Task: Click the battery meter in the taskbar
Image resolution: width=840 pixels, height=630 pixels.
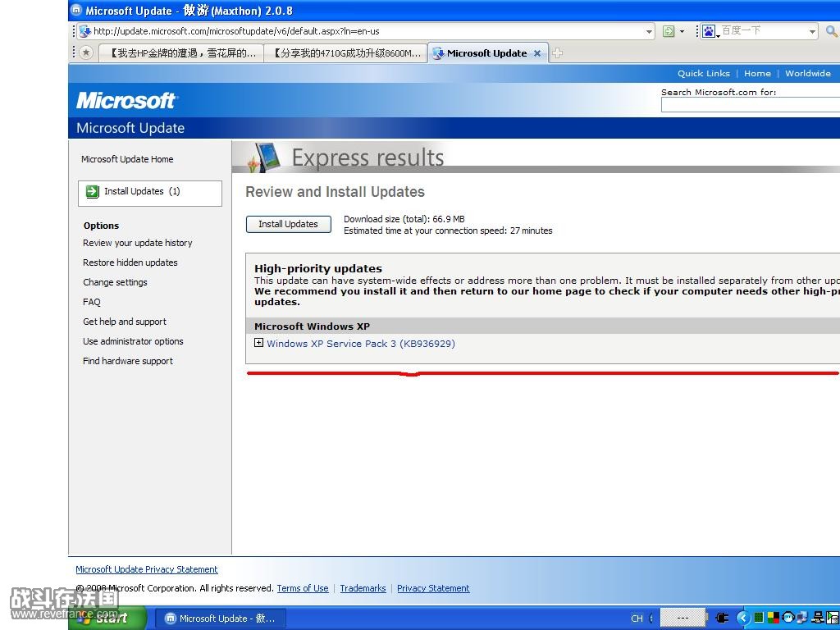Action: (x=682, y=618)
